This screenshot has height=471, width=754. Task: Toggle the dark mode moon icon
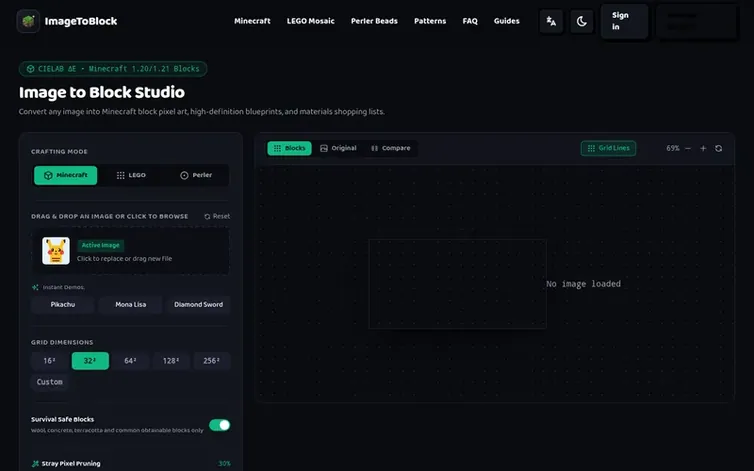(582, 22)
